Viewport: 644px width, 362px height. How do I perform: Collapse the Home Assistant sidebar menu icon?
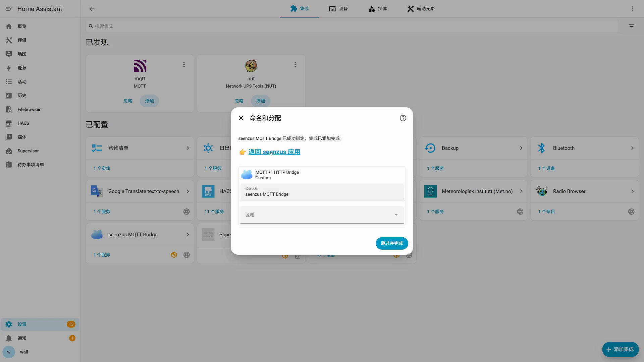9,9
